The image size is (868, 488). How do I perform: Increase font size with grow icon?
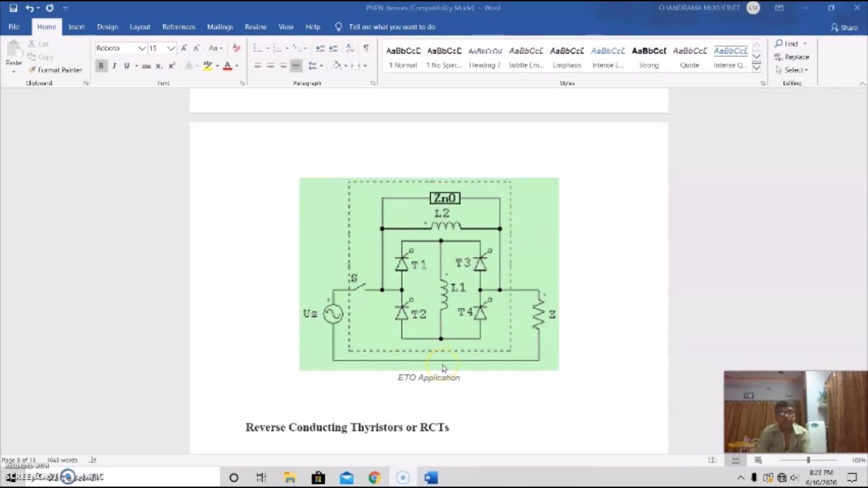pyautogui.click(x=184, y=48)
